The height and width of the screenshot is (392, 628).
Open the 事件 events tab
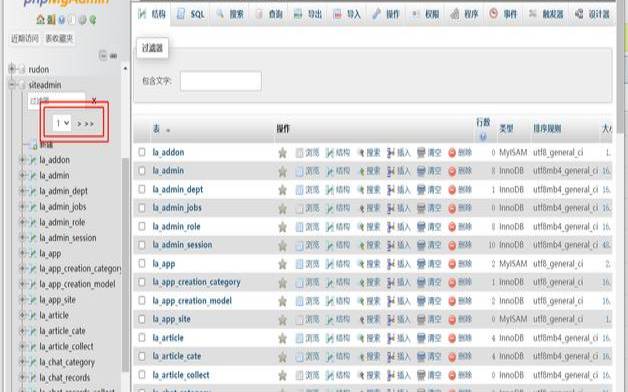click(x=503, y=14)
